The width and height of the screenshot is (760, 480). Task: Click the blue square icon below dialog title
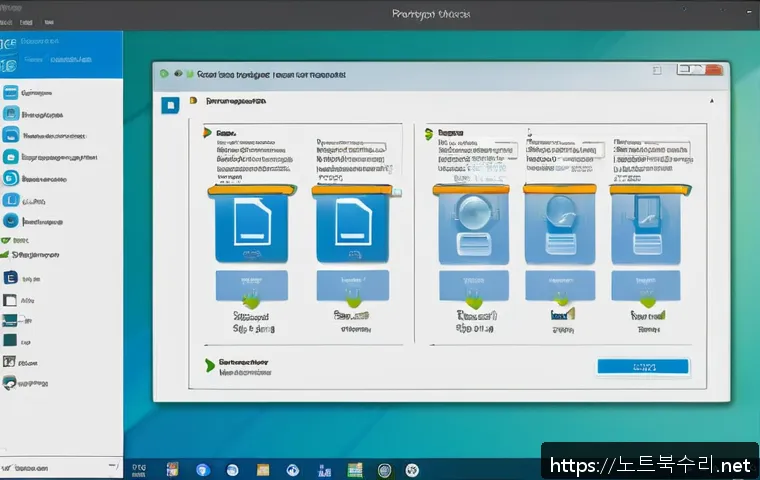pyautogui.click(x=170, y=103)
